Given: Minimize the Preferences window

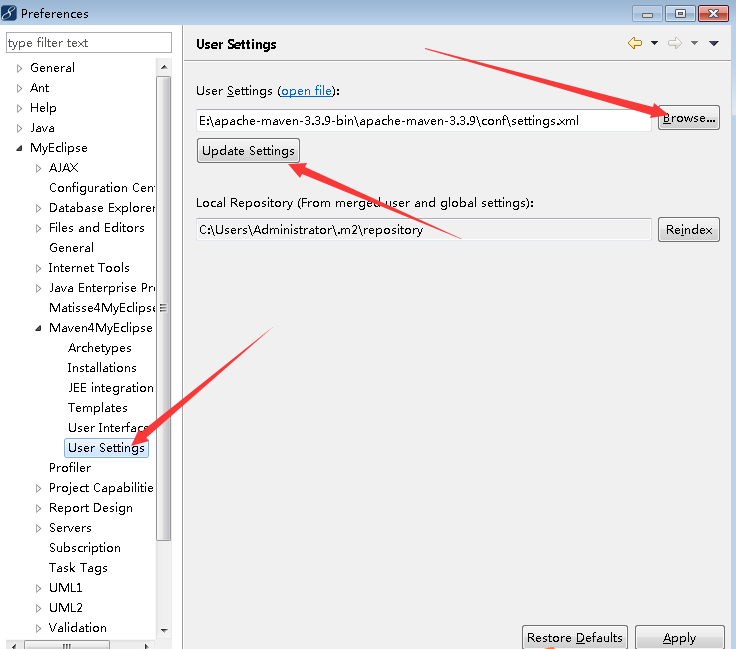Looking at the screenshot, I should coord(647,14).
